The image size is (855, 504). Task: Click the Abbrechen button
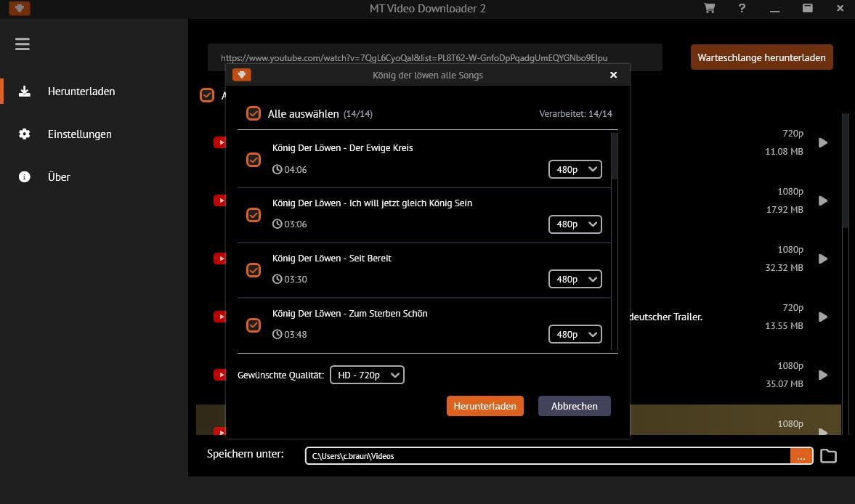coord(574,406)
